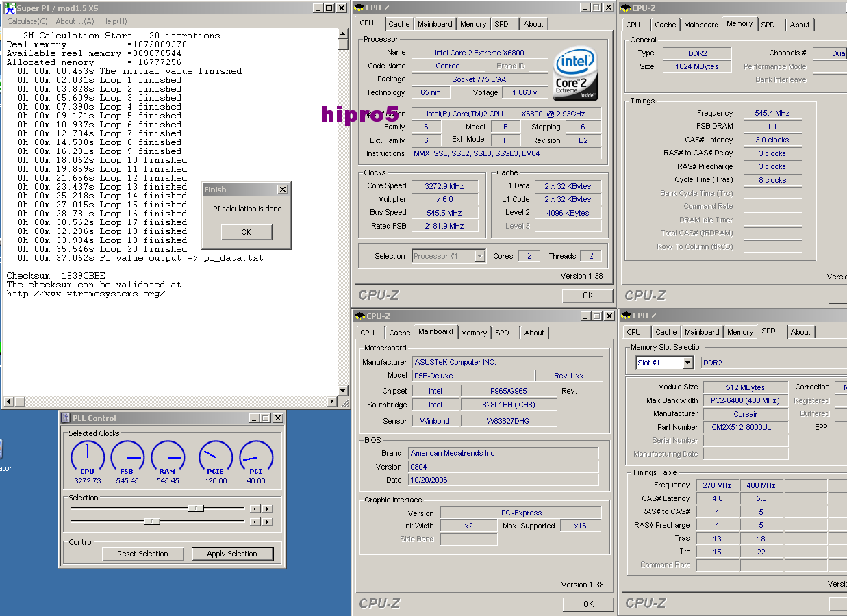Click OK in the Finish dialog

click(x=246, y=232)
